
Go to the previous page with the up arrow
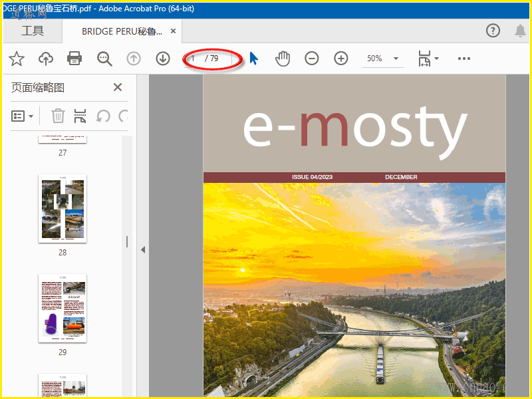point(134,59)
